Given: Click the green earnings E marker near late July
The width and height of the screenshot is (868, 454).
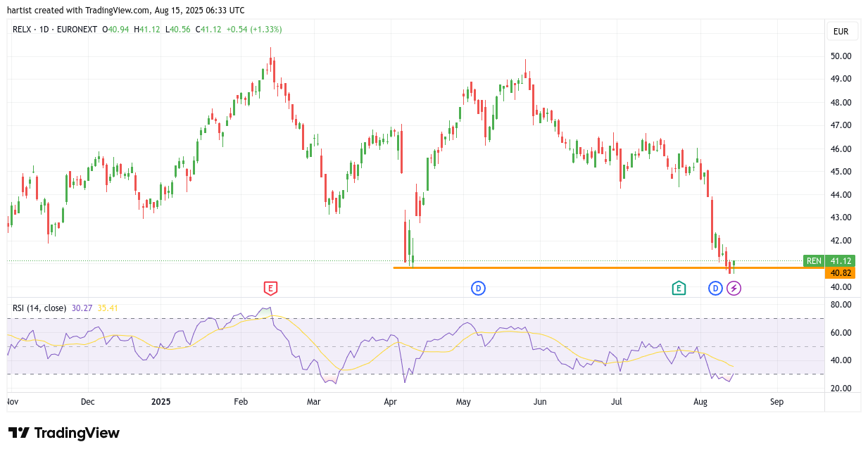Looking at the screenshot, I should point(678,287).
